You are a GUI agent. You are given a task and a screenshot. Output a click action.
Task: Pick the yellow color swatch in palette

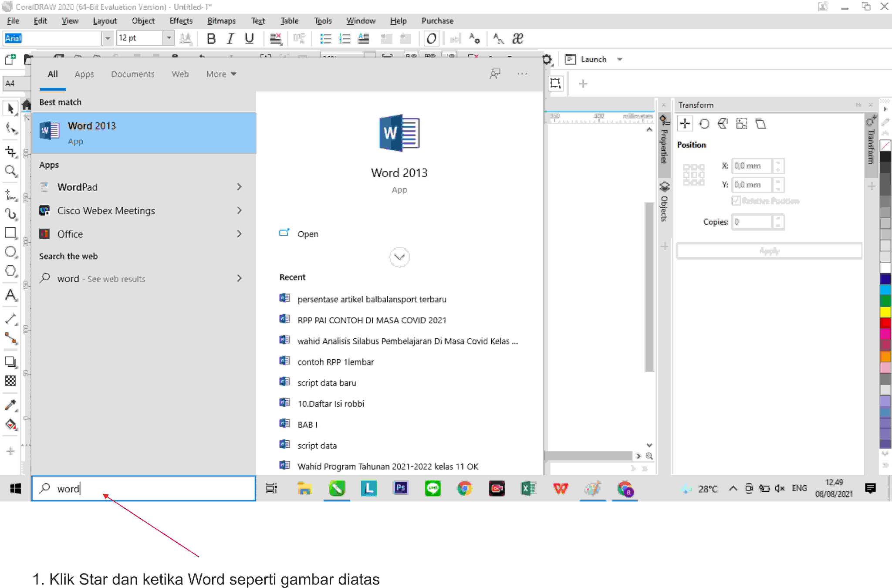coord(885,311)
